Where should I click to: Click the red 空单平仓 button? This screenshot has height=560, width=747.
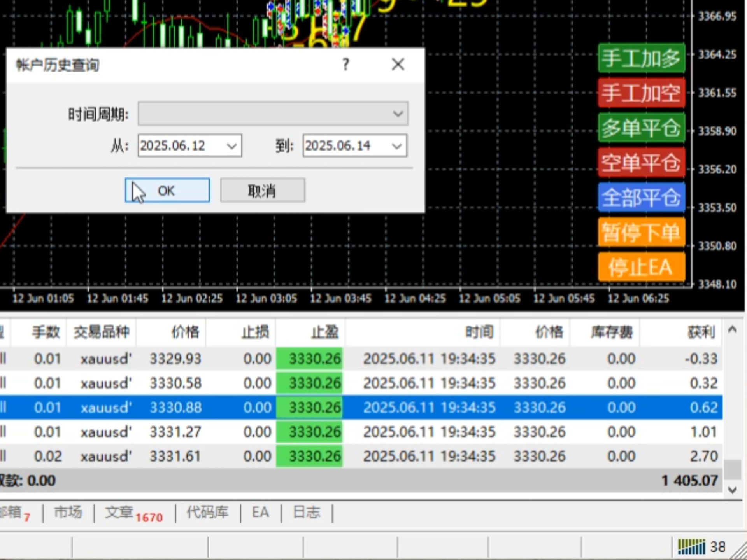point(641,163)
